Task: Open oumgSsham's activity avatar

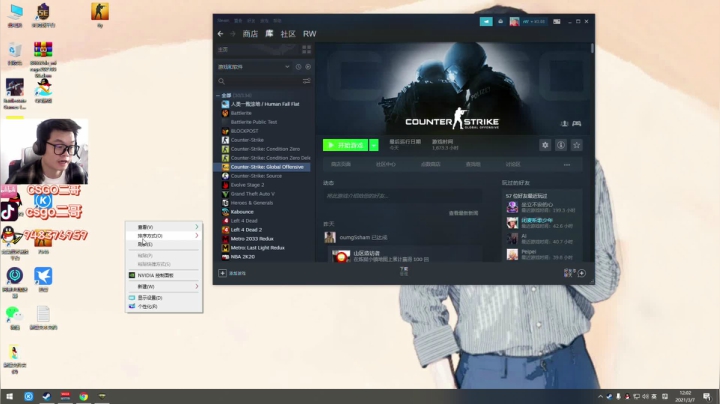Action: click(330, 237)
